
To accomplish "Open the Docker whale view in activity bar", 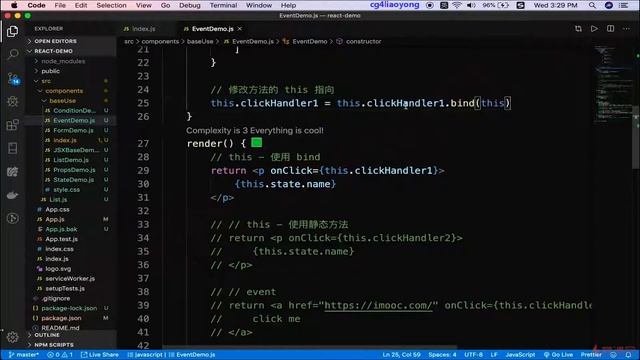I will point(13,195).
